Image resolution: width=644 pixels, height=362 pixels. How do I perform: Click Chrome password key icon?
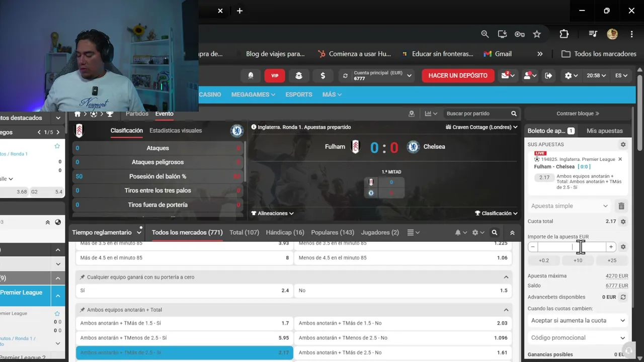520,34
